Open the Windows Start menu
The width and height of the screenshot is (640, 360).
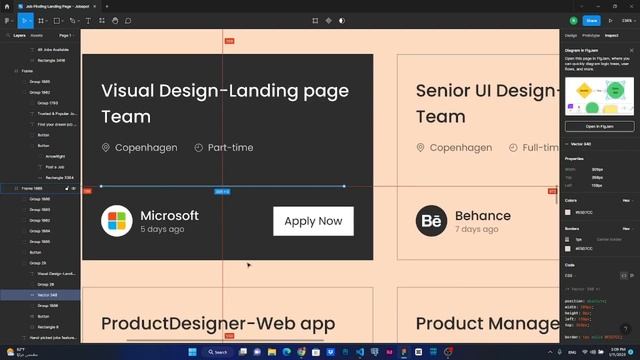(192, 352)
